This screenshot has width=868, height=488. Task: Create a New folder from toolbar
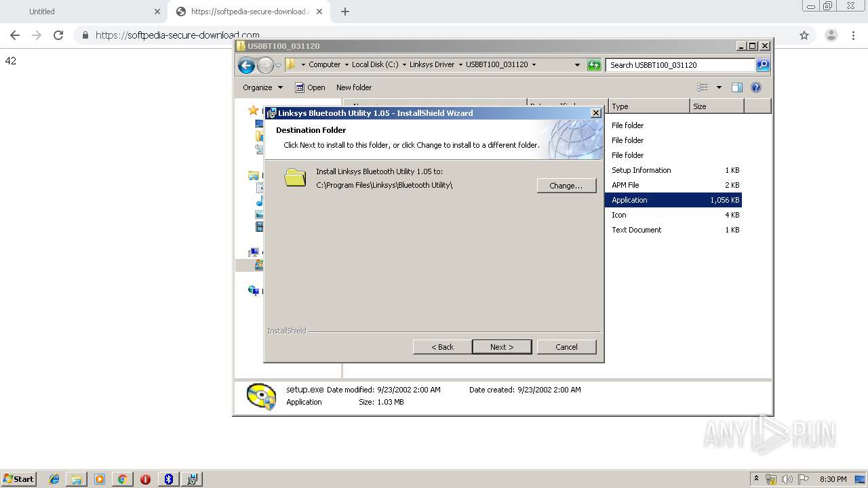(354, 87)
